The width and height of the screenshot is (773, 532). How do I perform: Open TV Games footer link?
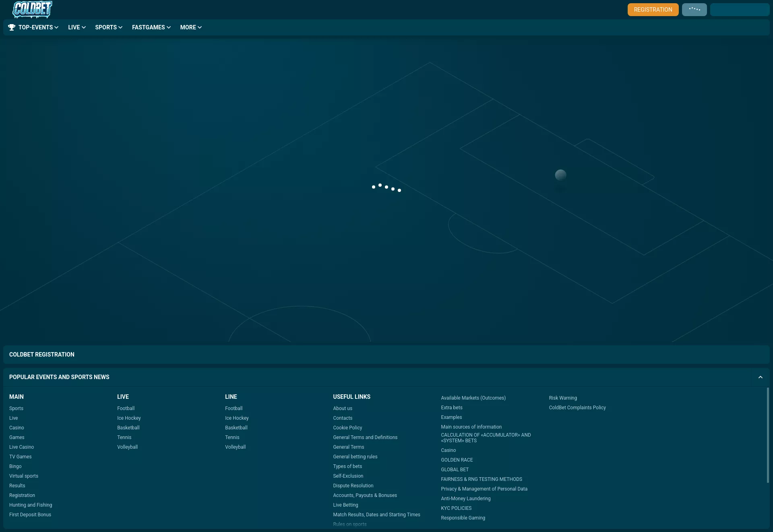click(21, 457)
